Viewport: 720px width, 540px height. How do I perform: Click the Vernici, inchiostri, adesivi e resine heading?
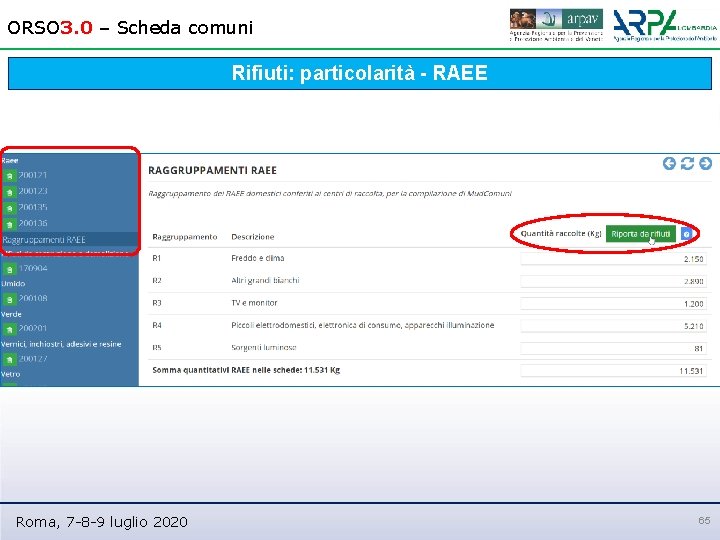pyautogui.click(x=62, y=344)
